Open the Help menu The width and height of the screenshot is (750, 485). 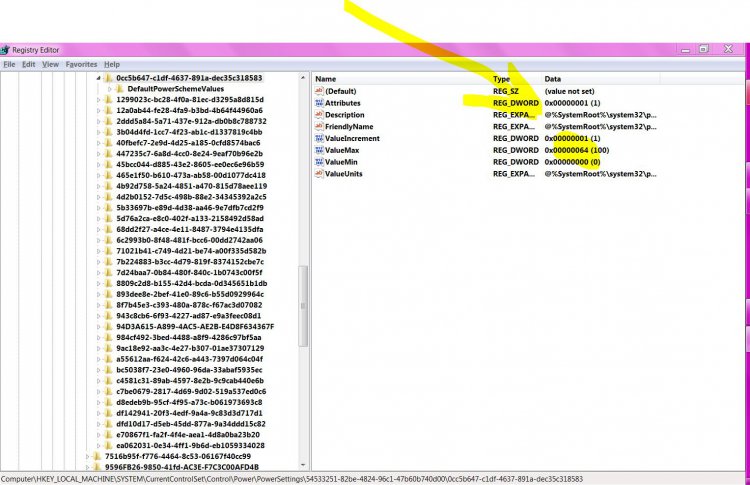point(112,64)
